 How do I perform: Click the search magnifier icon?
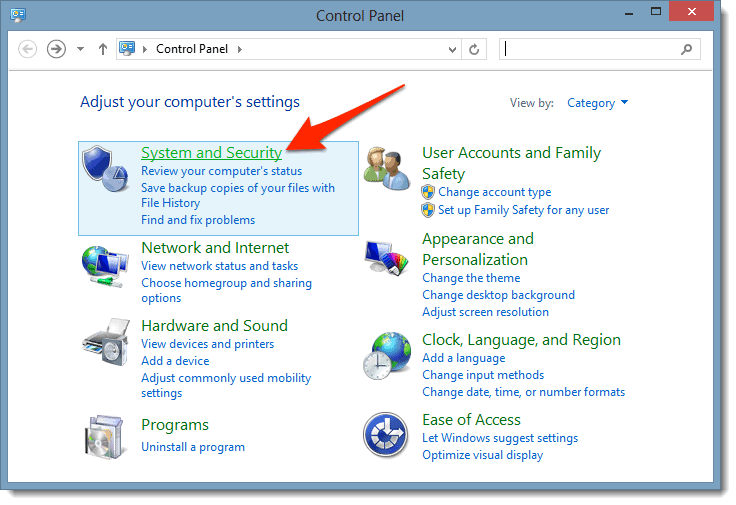(687, 49)
